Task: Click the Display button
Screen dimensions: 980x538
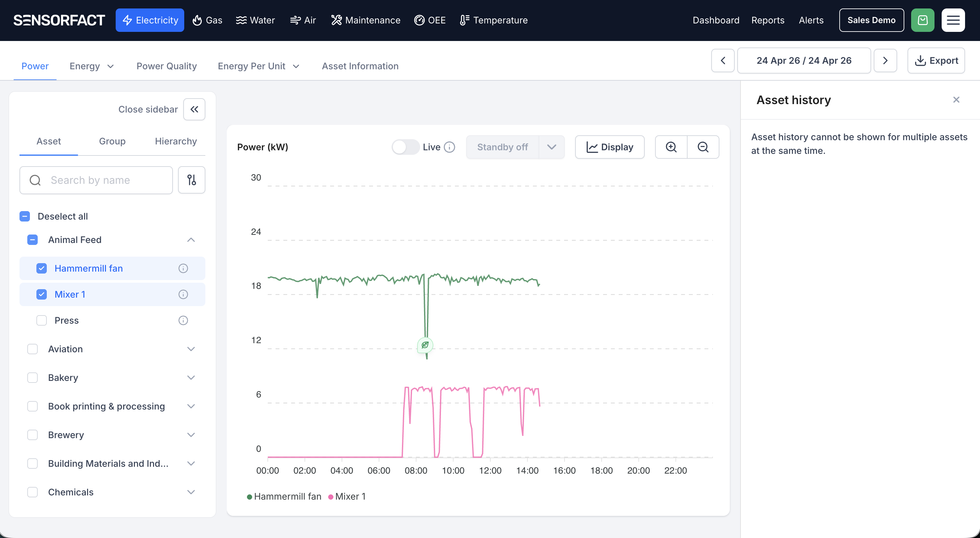Action: click(x=610, y=147)
